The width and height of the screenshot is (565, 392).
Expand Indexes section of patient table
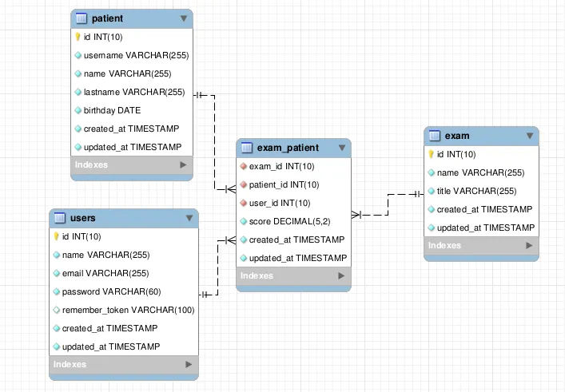pyautogui.click(x=183, y=164)
